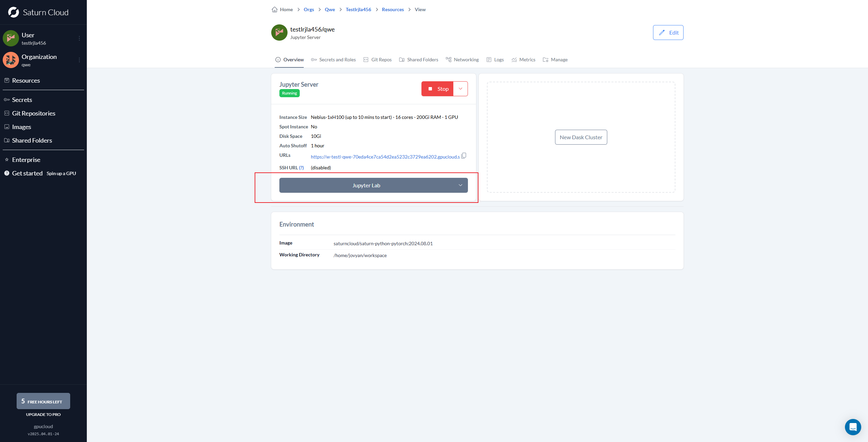The width and height of the screenshot is (868, 442).
Task: Click the Shared Folders sidebar icon
Action: click(x=7, y=140)
